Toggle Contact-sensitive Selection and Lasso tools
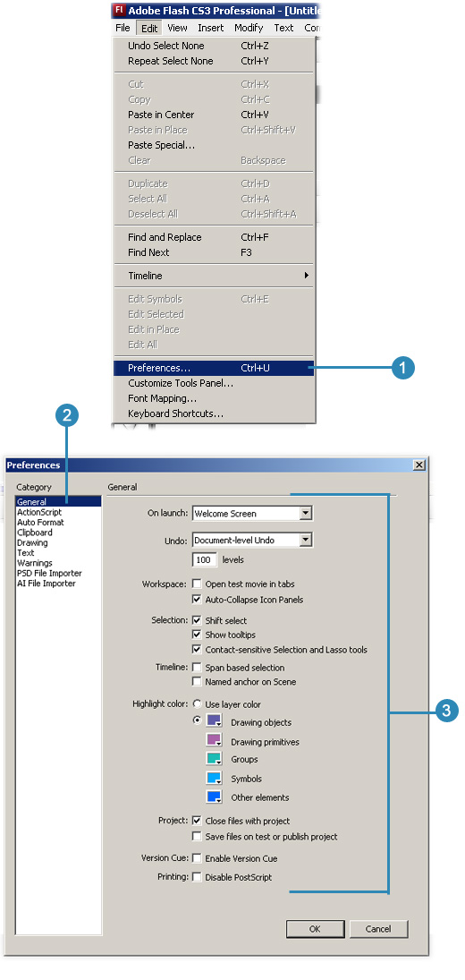The width and height of the screenshot is (465, 980). [198, 650]
